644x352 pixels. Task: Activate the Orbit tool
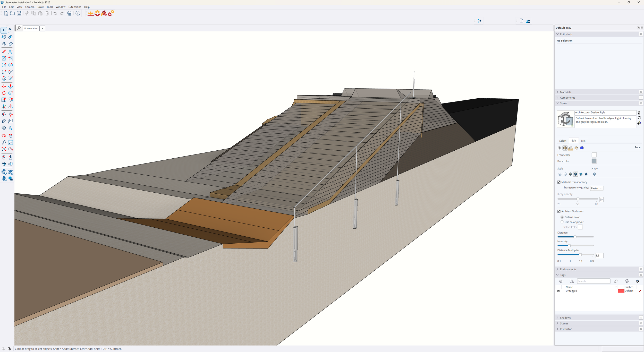click(4, 136)
